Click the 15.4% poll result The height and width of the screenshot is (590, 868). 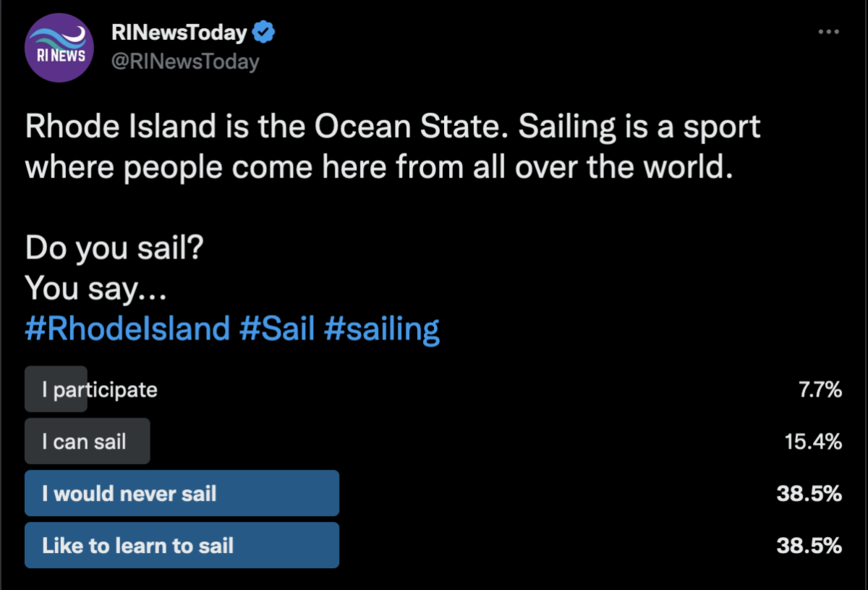[x=813, y=441]
